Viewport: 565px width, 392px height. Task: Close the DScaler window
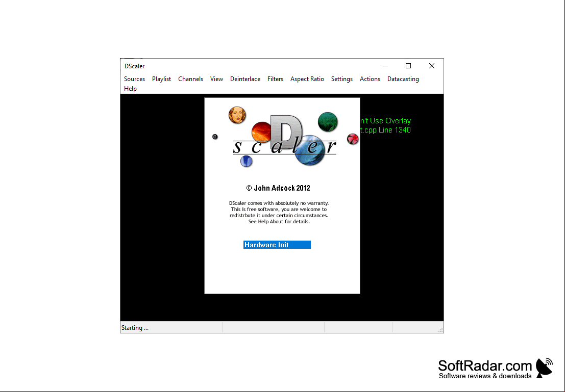[432, 66]
